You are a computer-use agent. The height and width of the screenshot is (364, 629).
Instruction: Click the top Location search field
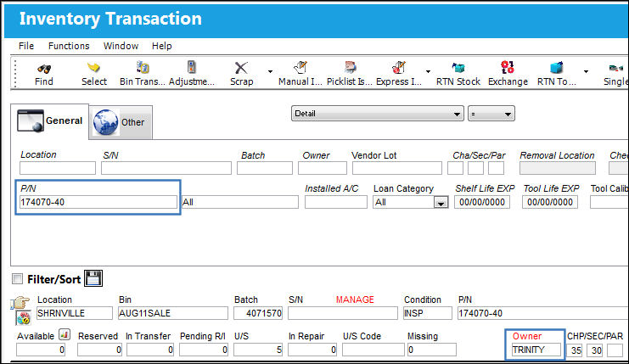[x=58, y=168]
